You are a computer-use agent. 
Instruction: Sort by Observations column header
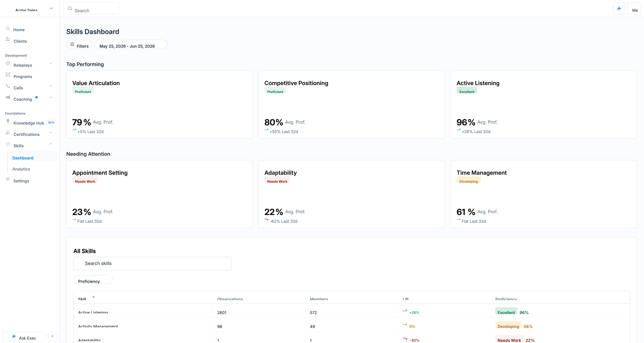coord(230,299)
